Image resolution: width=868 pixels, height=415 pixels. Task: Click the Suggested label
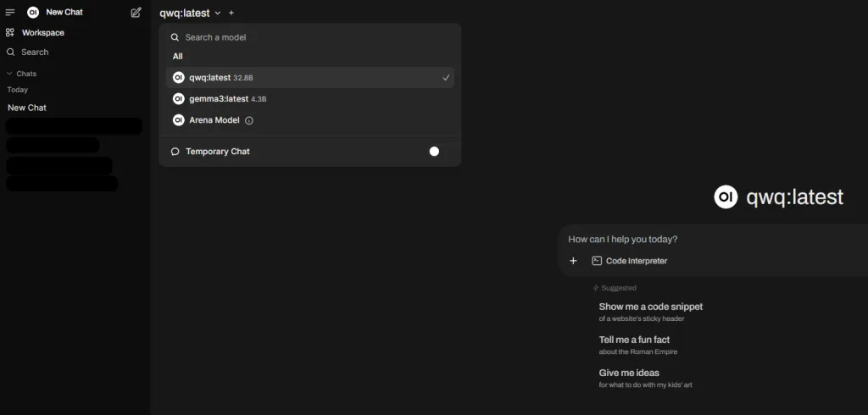point(618,288)
